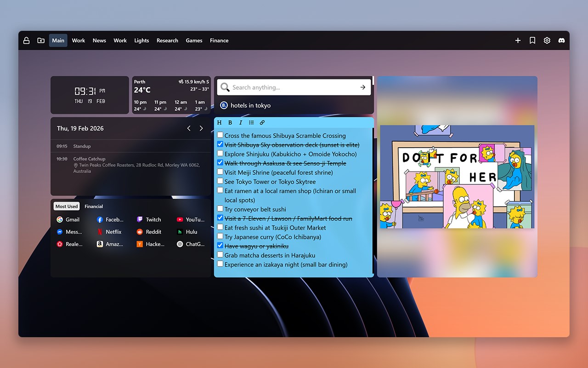Viewport: 588px width, 368px height.
Task: Click the lock icon in top bar
Action: pyautogui.click(x=27, y=40)
